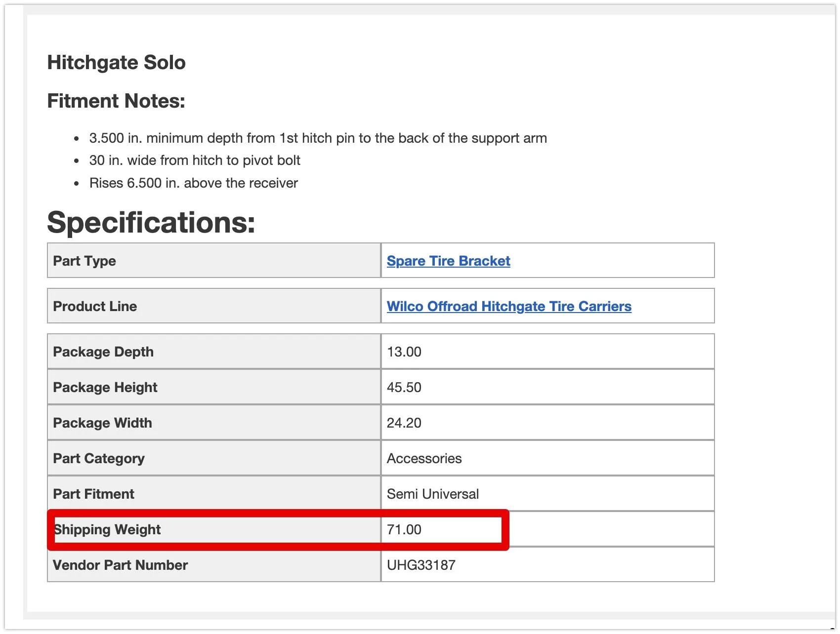
Task: Select the Shipping Weight label
Action: (x=107, y=529)
